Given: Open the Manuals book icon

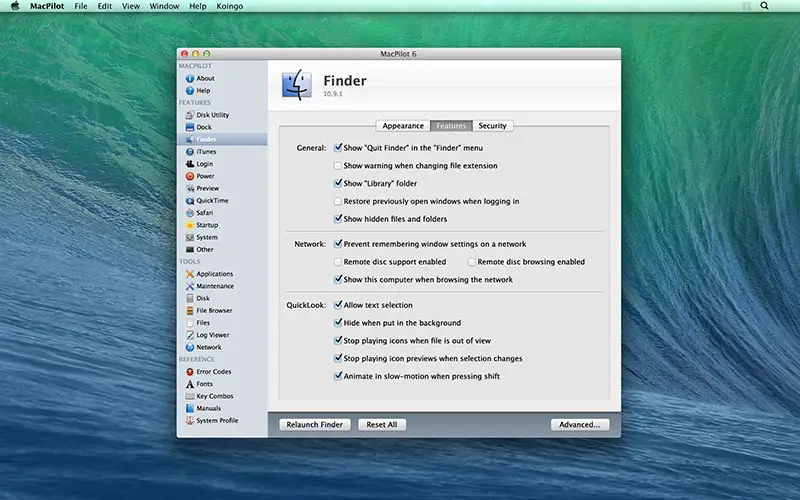Looking at the screenshot, I should tap(190, 409).
